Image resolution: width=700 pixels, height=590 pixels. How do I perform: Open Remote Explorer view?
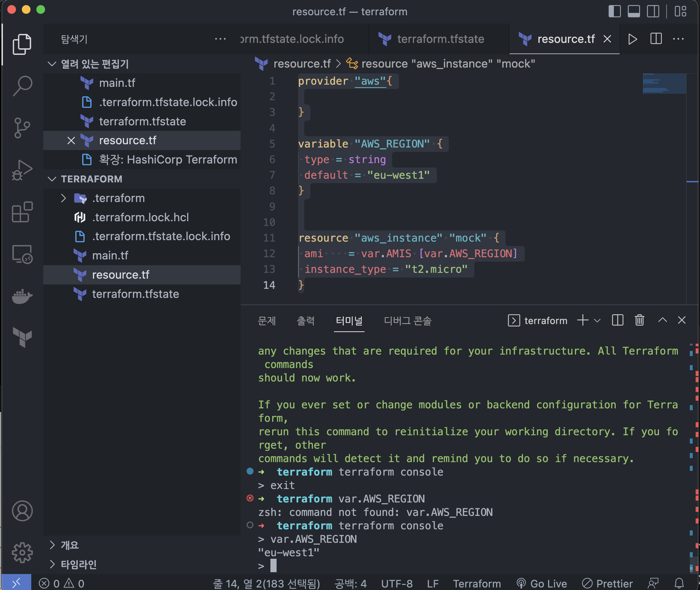click(22, 254)
